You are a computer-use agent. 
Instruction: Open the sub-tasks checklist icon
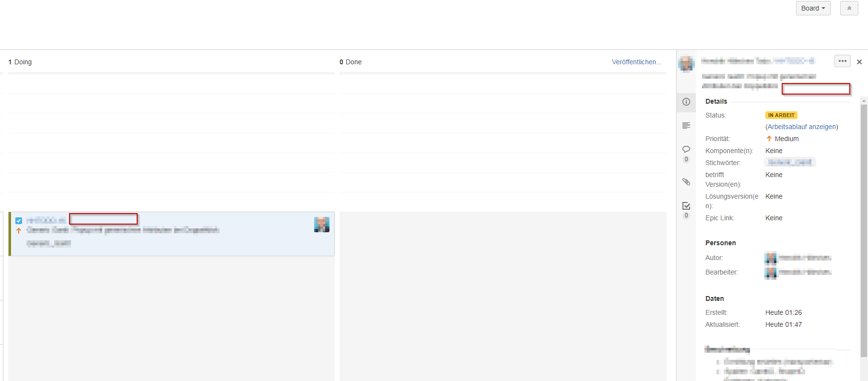(686, 206)
